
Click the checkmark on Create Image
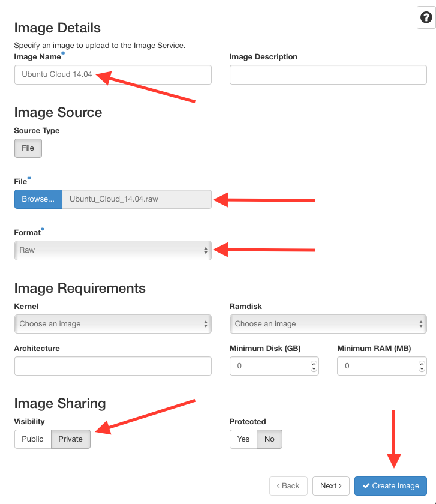(x=366, y=485)
